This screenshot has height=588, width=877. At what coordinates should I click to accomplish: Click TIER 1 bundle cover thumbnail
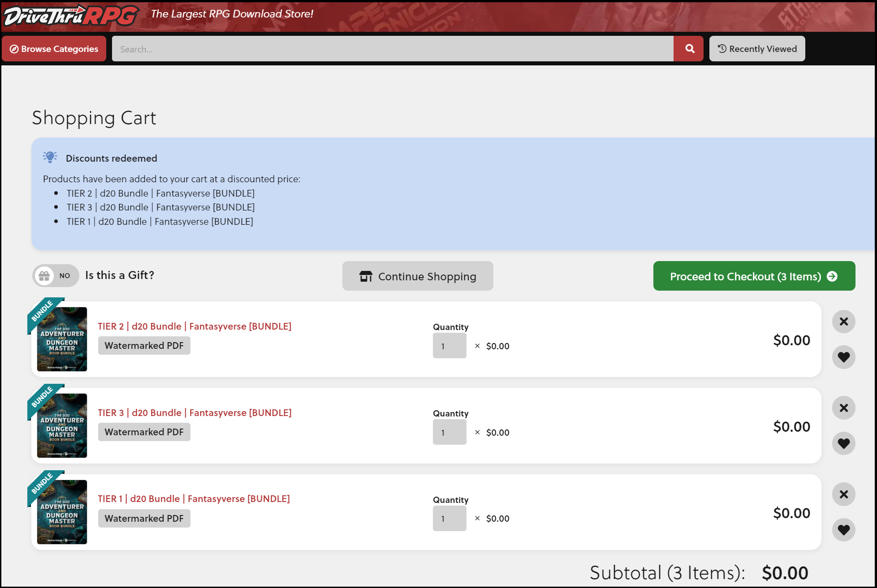(62, 512)
